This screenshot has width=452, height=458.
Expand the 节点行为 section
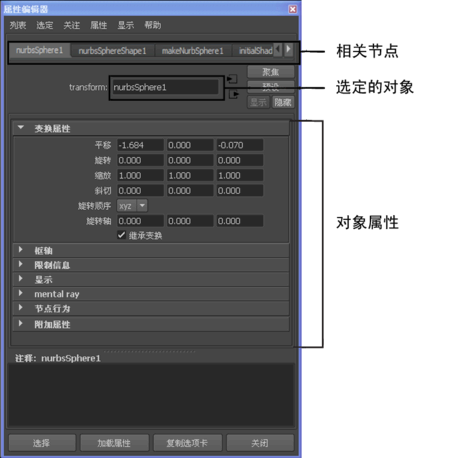(x=151, y=309)
